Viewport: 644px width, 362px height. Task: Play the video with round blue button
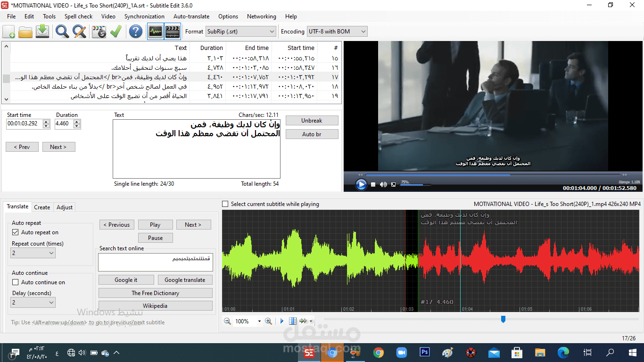[361, 184]
